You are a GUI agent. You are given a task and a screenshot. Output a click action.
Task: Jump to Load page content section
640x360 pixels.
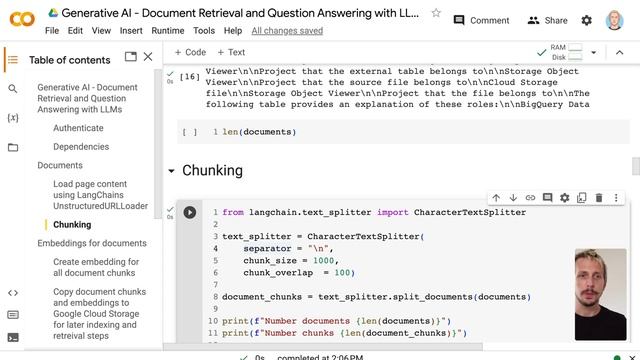100,195
